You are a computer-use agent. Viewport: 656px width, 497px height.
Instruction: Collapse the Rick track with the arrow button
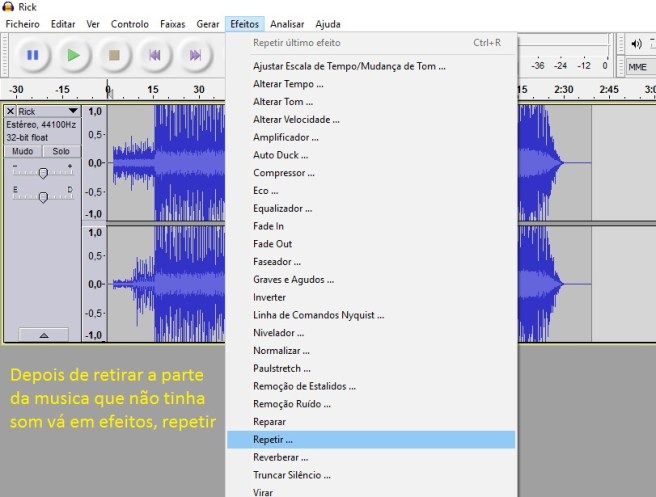click(42, 334)
